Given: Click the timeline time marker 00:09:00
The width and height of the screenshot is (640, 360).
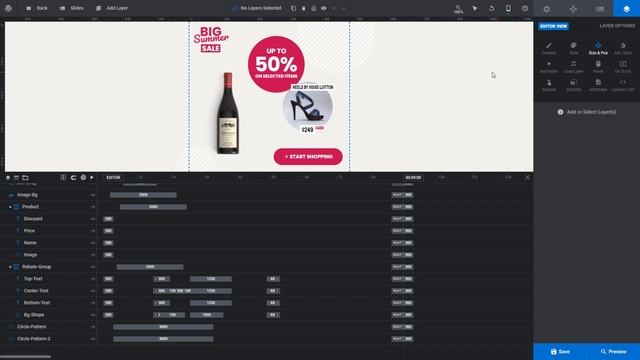Looking at the screenshot, I should [413, 178].
